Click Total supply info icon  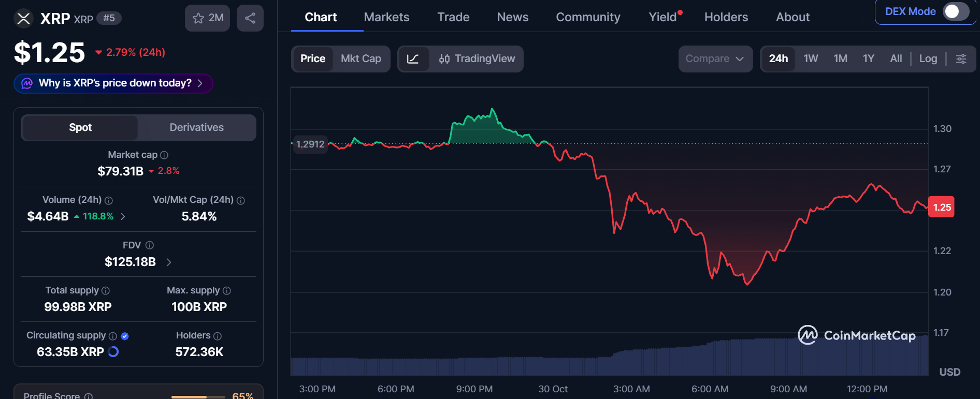pyautogui.click(x=106, y=291)
